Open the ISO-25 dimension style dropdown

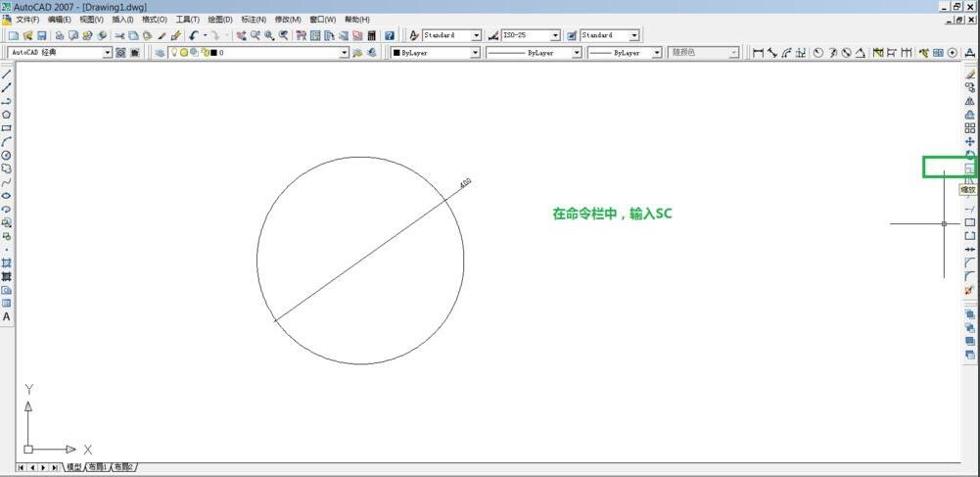[556, 35]
